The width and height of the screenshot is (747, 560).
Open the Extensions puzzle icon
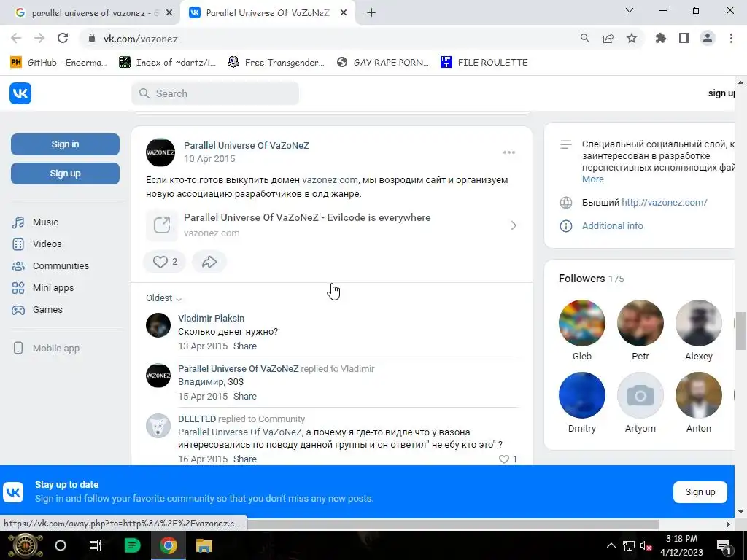point(660,38)
